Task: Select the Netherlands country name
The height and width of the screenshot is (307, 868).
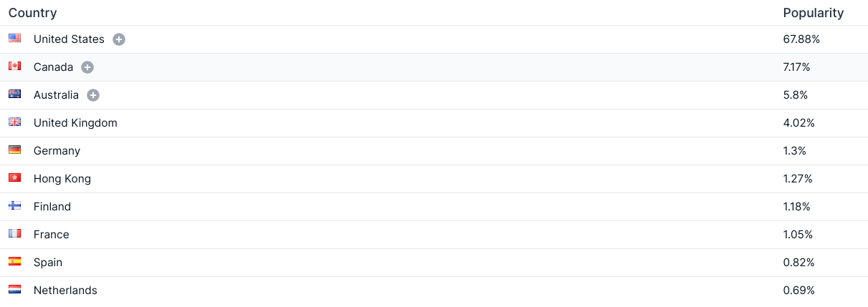Action: pyautogui.click(x=65, y=291)
